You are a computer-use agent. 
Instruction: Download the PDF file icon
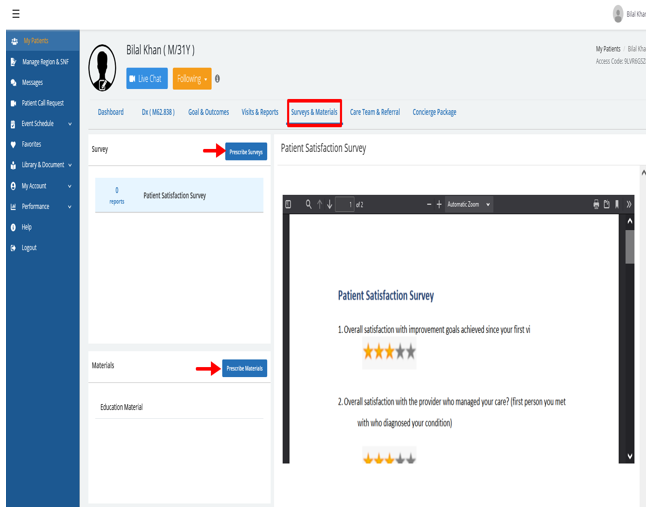606,204
